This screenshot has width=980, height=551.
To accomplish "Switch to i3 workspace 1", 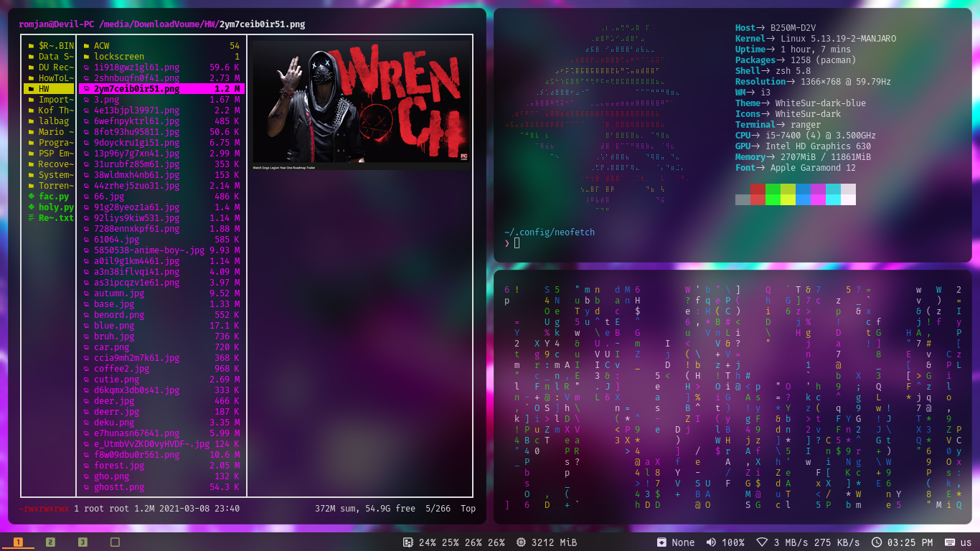I will point(19,542).
